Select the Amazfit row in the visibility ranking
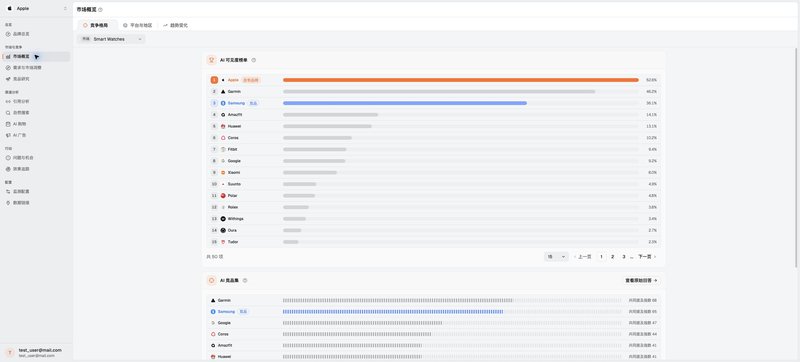 tap(434, 115)
